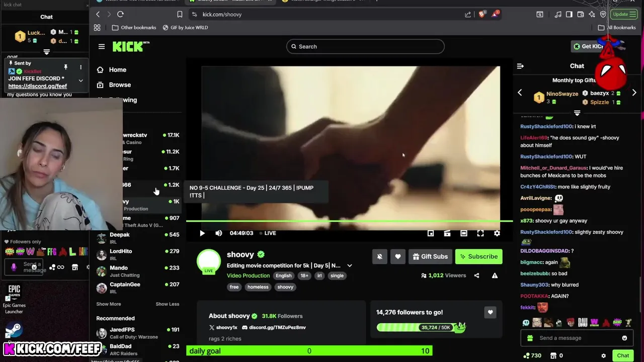Jump to LIVE on the player
This screenshot has width=644, height=362.
(268, 233)
